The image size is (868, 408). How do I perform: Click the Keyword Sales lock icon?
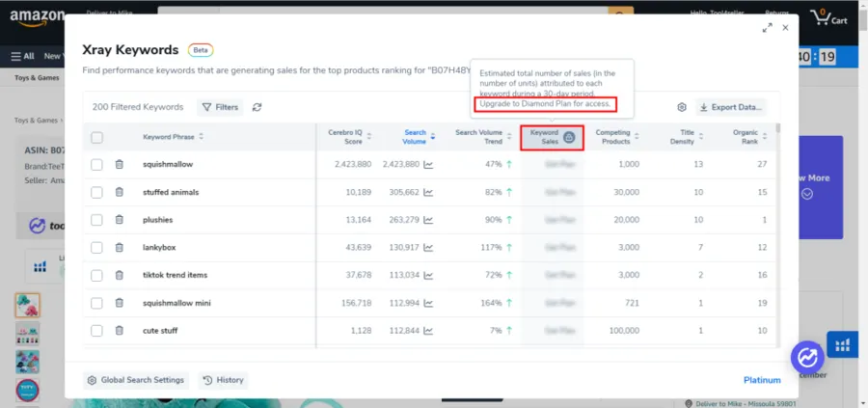(569, 137)
